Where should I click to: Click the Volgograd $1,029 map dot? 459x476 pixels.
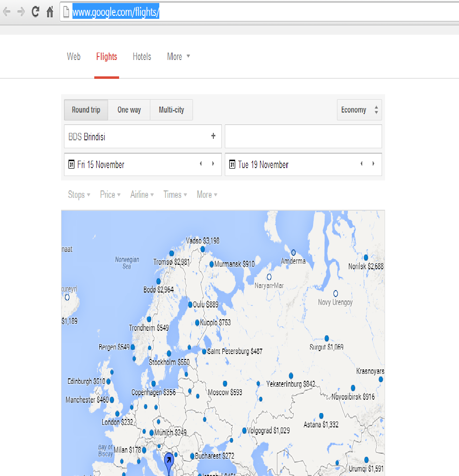tap(244, 430)
